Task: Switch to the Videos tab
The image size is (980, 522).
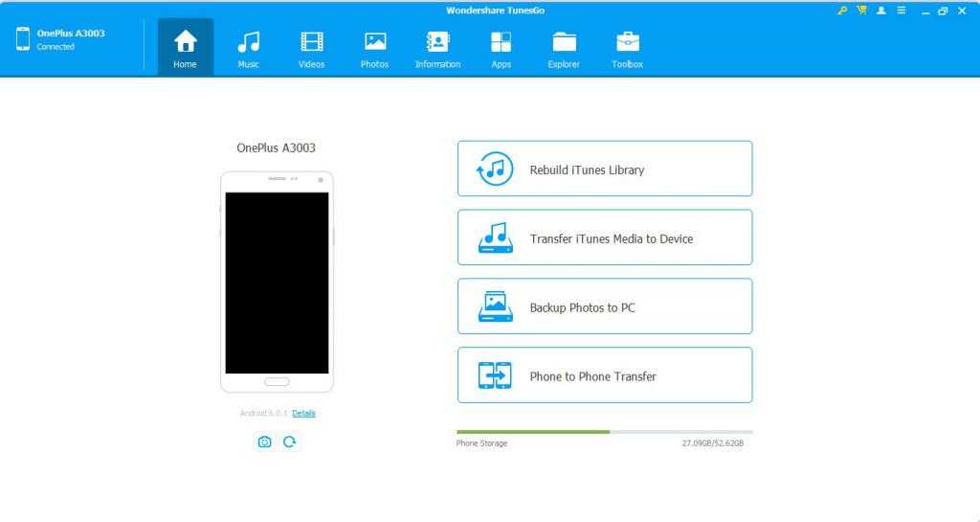Action: [x=311, y=49]
